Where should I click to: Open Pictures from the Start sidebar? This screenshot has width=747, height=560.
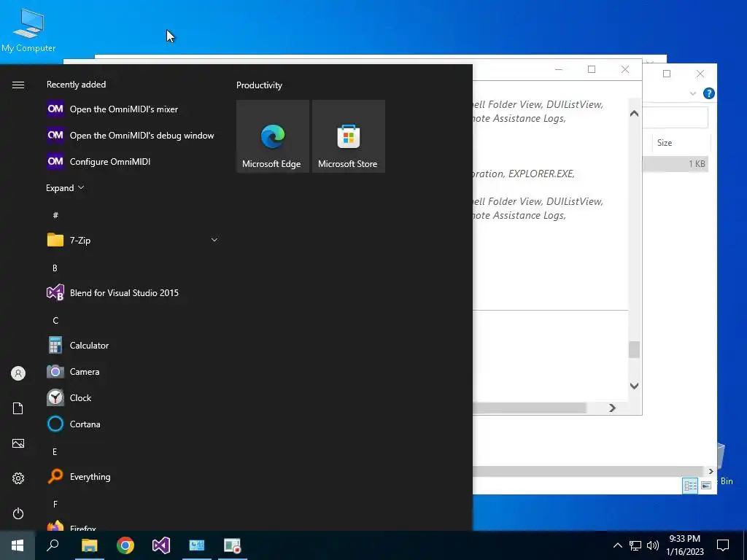[18, 443]
